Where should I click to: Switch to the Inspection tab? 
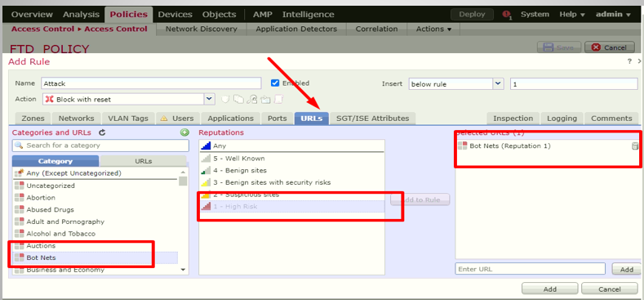coord(513,118)
